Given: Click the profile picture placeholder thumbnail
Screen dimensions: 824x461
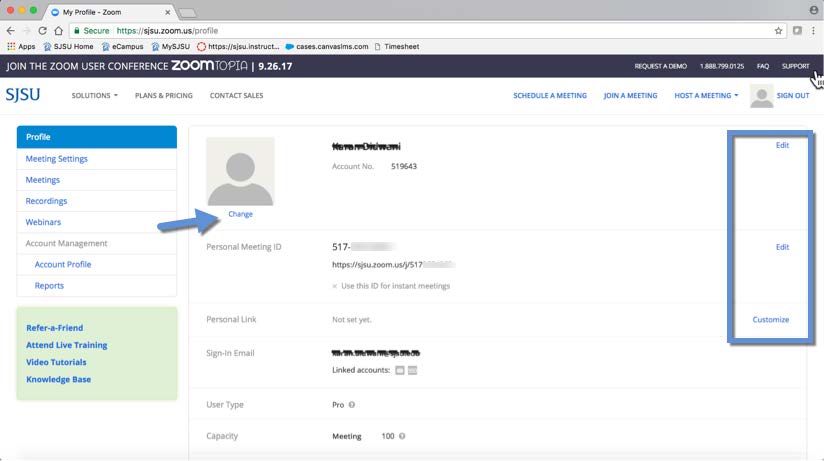Looking at the screenshot, I should tap(240, 171).
